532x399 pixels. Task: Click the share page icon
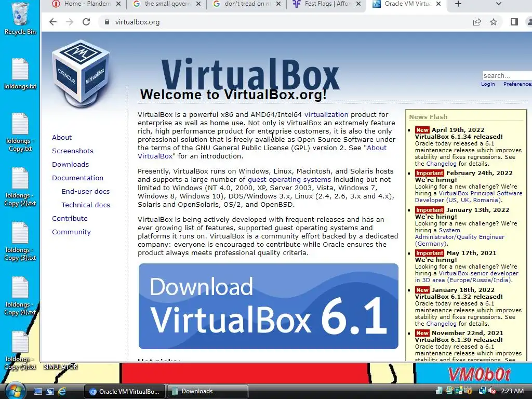(477, 22)
